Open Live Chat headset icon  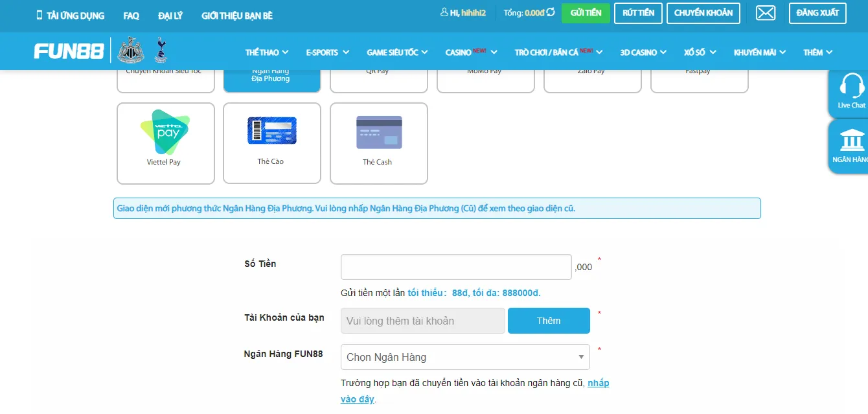click(851, 92)
